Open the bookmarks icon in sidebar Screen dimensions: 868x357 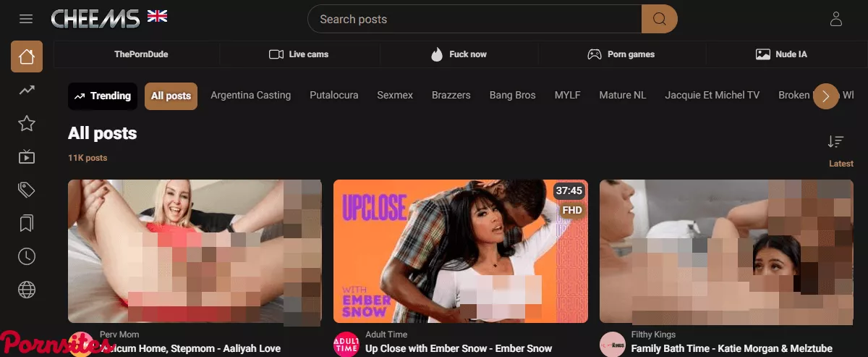tap(27, 223)
